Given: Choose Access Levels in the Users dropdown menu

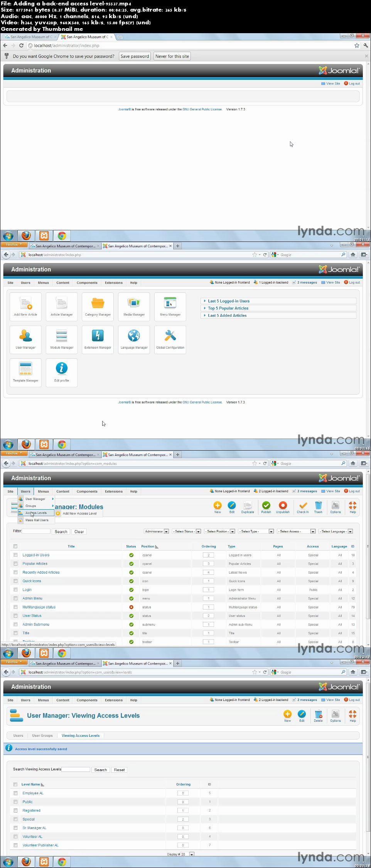Looking at the screenshot, I should click(x=36, y=513).
